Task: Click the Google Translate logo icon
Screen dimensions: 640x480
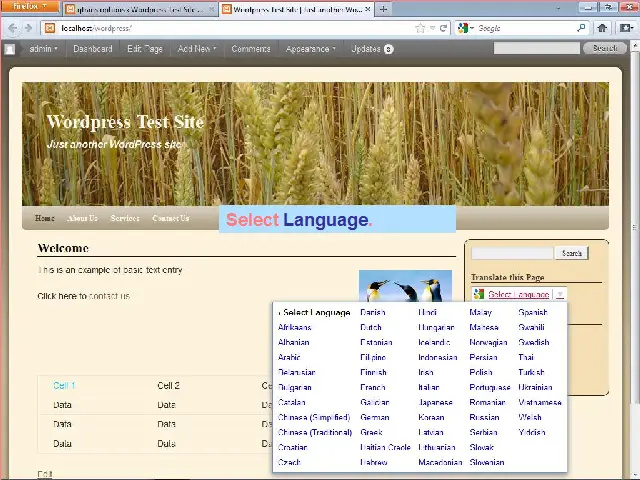Action: tap(479, 294)
